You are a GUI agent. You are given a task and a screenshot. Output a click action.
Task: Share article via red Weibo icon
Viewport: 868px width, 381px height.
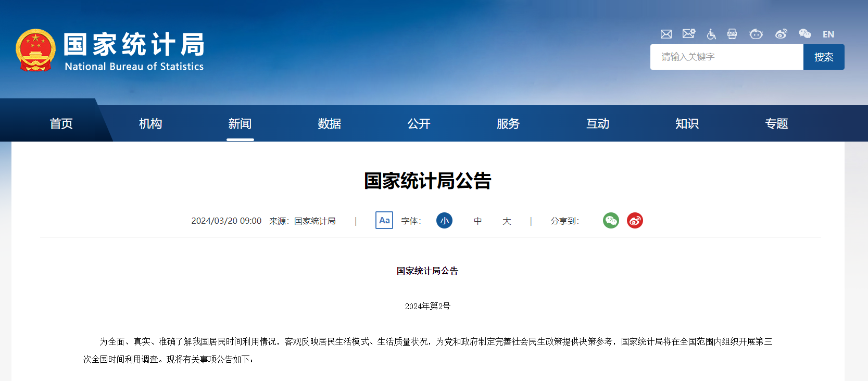click(635, 221)
